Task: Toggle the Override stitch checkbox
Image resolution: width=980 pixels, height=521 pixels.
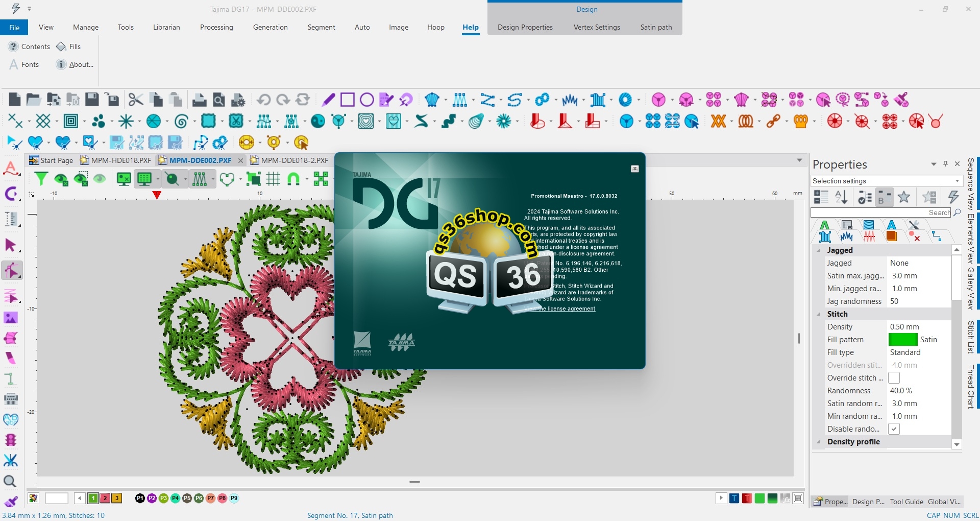Action: tap(894, 378)
